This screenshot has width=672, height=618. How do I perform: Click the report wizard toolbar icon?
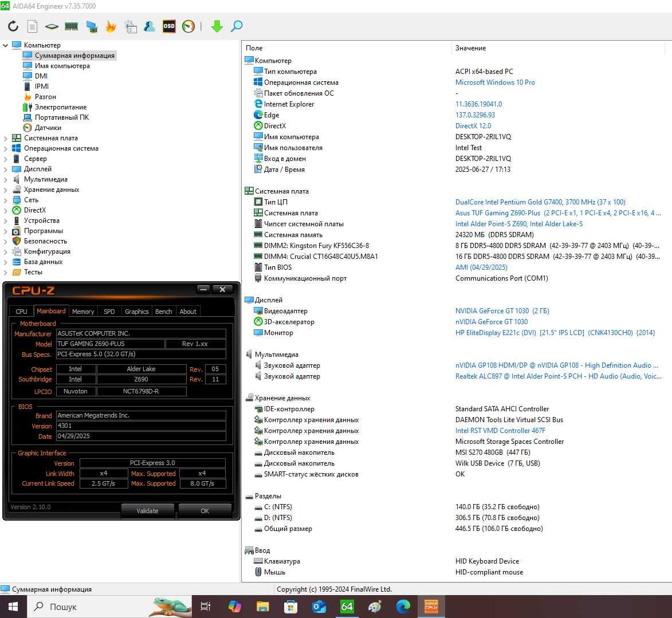(130, 26)
